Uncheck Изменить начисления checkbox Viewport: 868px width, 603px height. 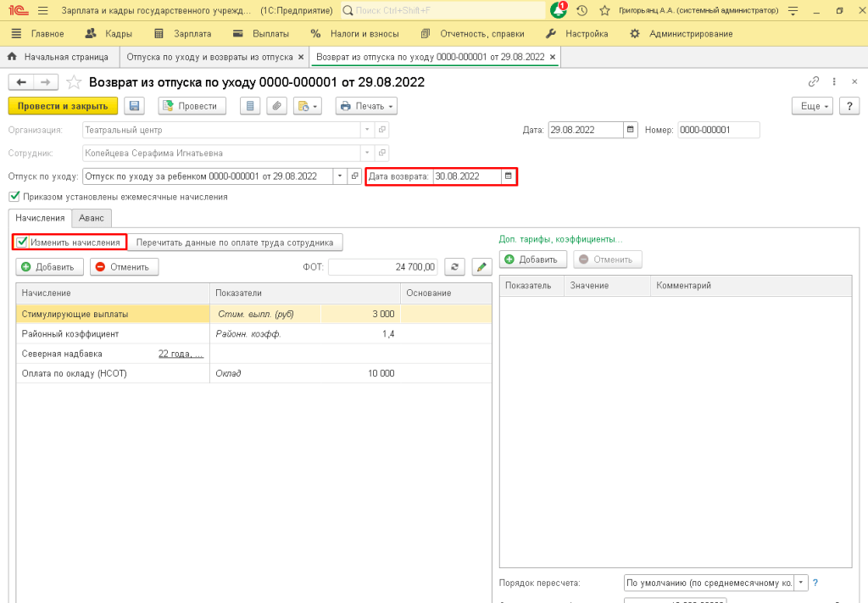pyautogui.click(x=23, y=242)
